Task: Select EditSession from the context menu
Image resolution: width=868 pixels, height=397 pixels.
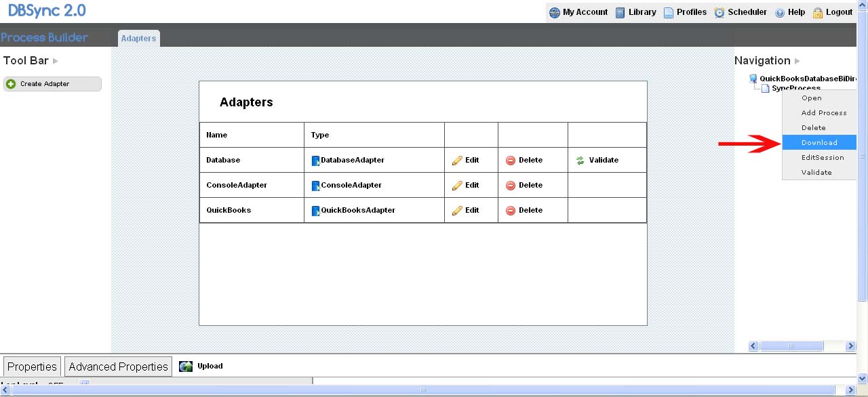Action: coord(823,158)
